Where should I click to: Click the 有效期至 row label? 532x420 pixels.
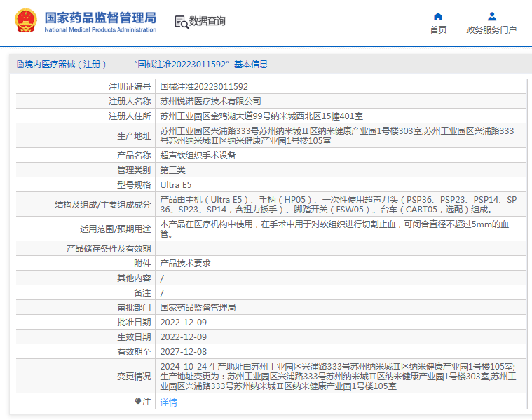coord(134,352)
